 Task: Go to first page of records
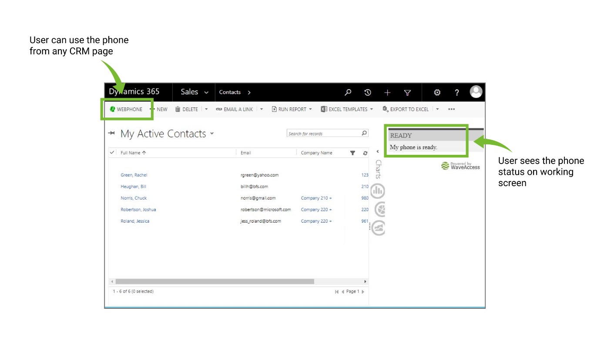point(336,292)
